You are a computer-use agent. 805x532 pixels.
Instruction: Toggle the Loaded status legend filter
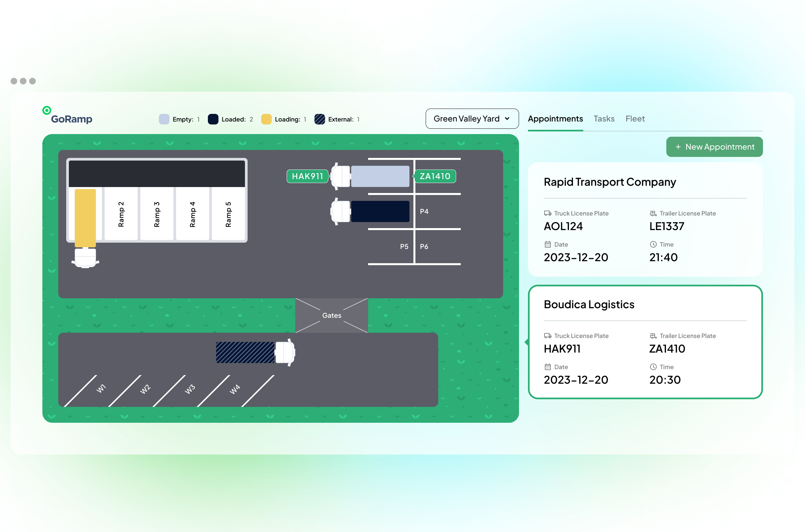pyautogui.click(x=213, y=119)
